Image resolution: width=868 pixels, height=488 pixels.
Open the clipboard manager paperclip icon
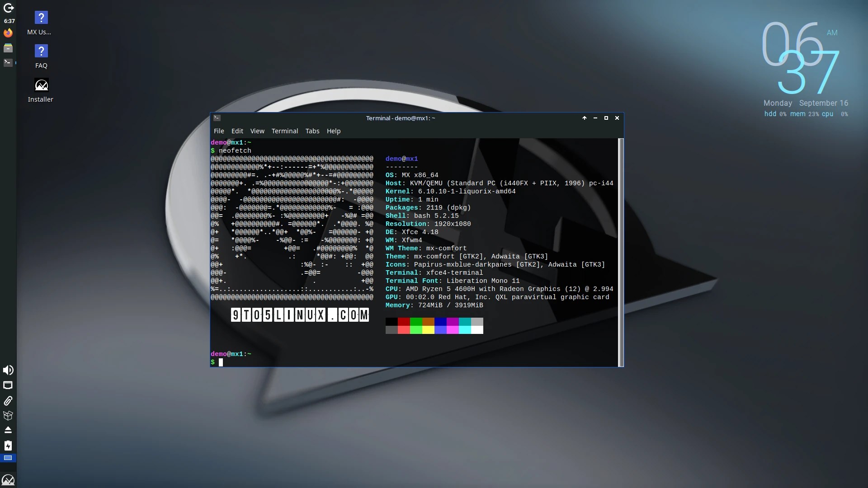click(8, 401)
